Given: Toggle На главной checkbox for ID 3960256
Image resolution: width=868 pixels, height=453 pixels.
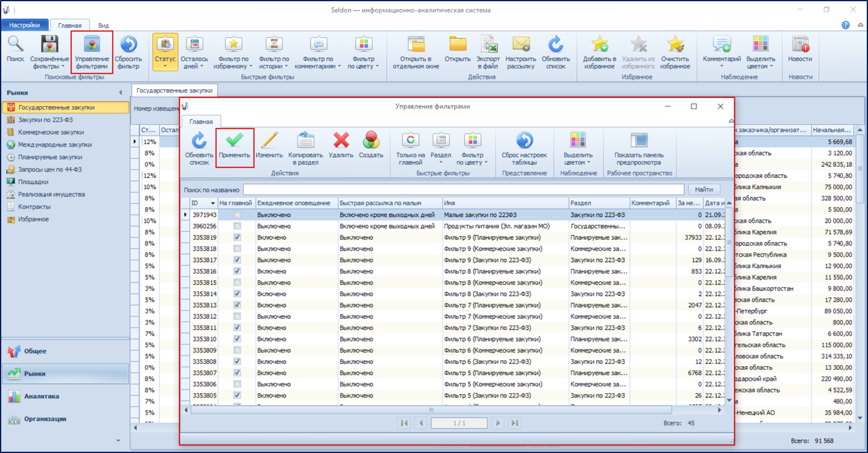Looking at the screenshot, I should coord(236,226).
